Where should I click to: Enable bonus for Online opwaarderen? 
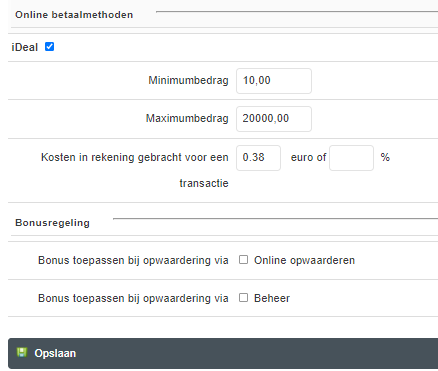(x=243, y=259)
